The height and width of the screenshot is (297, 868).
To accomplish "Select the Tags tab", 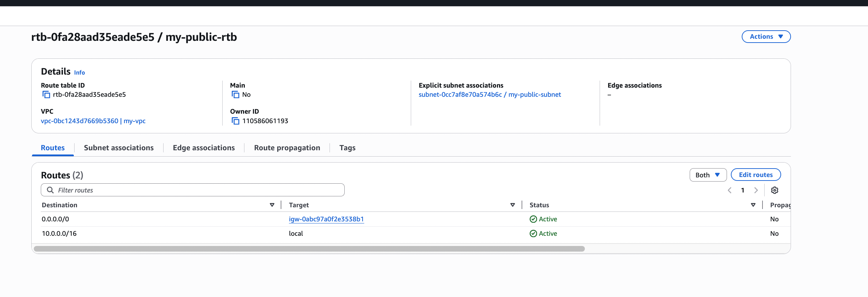I will pos(347,148).
